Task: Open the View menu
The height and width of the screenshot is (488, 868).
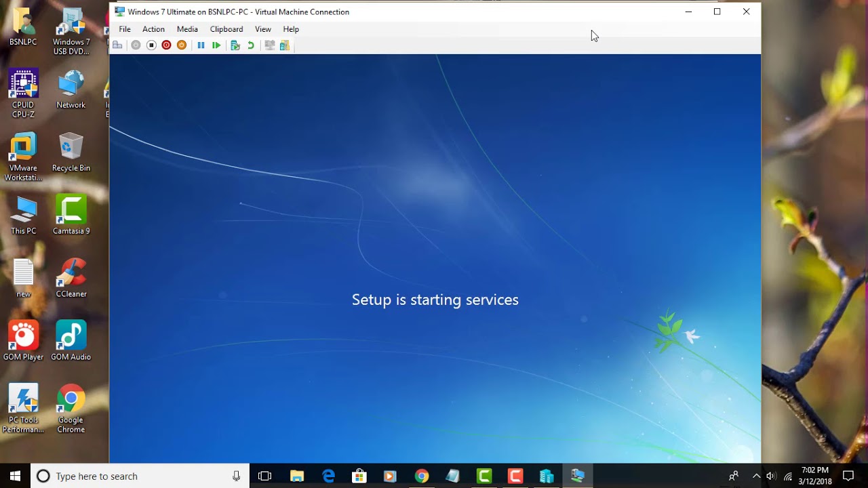Action: (x=263, y=29)
